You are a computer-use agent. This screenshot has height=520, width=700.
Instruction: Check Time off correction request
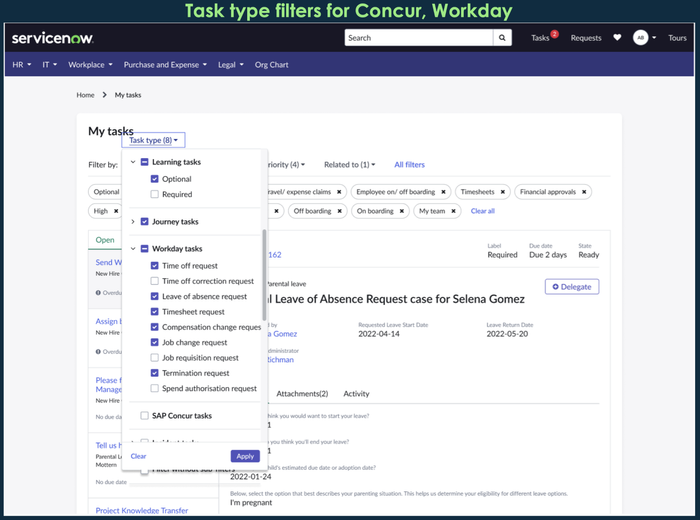[x=154, y=281]
